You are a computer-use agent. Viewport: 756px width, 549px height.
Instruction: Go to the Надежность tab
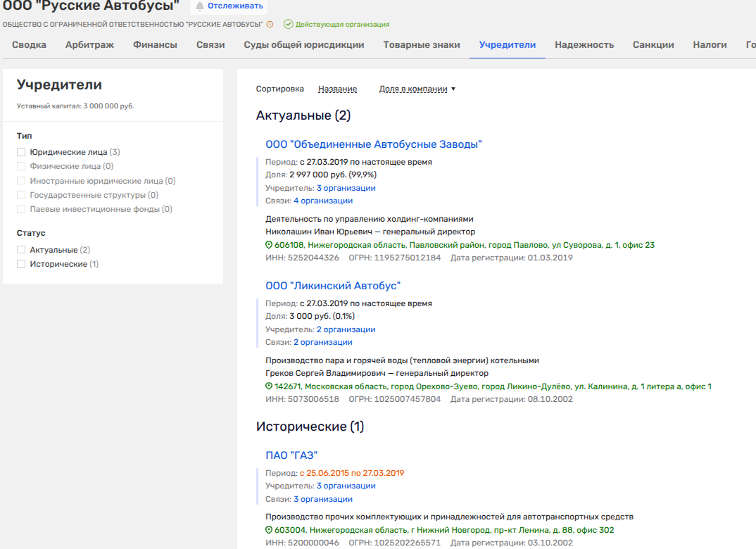584,45
